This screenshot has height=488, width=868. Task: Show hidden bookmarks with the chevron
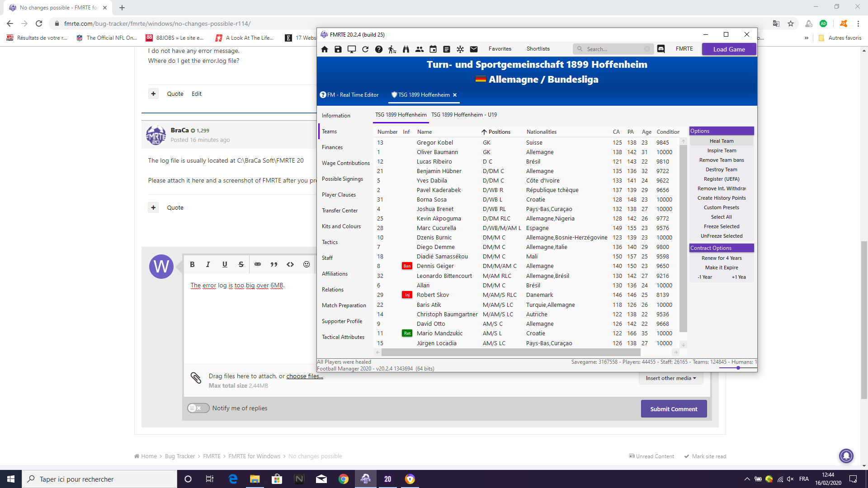click(807, 38)
